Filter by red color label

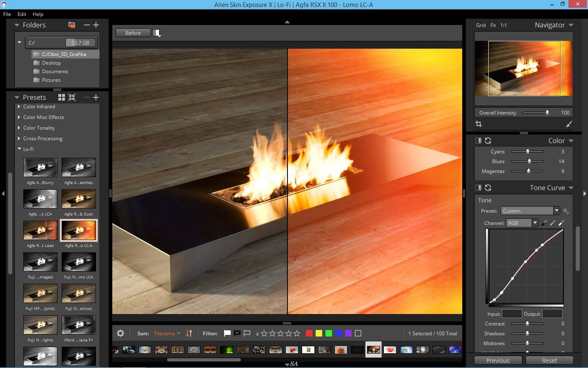(309, 333)
